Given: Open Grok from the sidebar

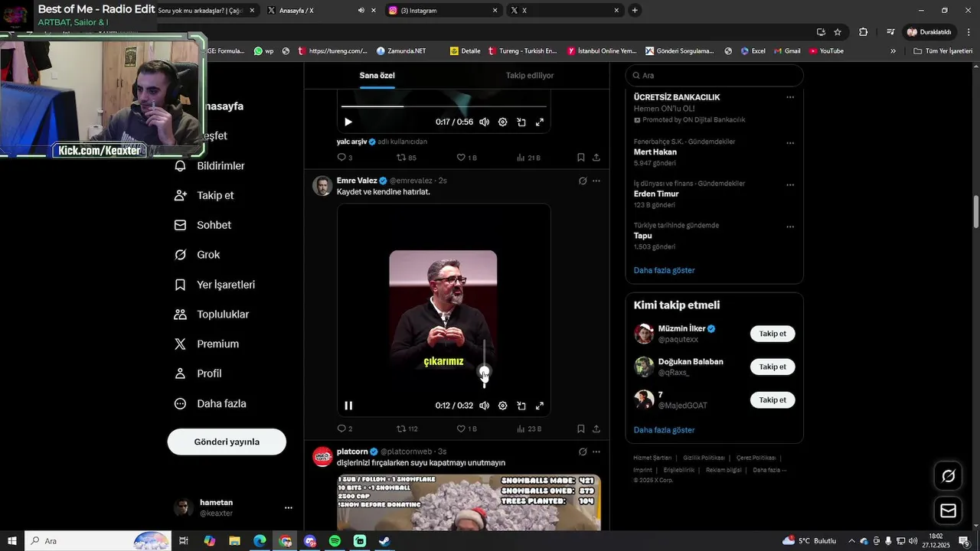Looking at the screenshot, I should click(x=197, y=255).
